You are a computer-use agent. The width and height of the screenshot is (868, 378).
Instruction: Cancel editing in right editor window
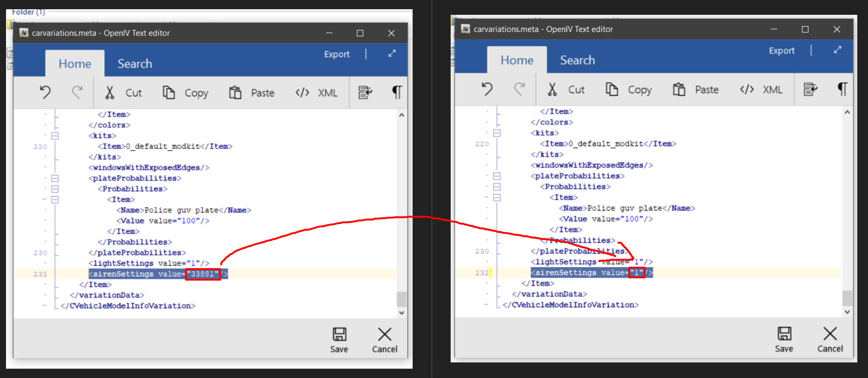click(830, 340)
